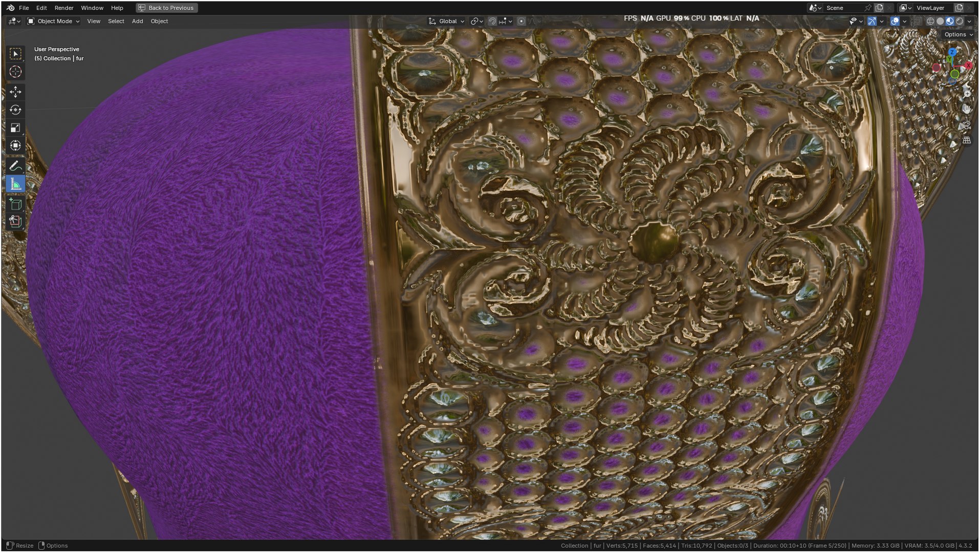This screenshot has height=553, width=980.
Task: Select the Add Cube tool
Action: [15, 204]
